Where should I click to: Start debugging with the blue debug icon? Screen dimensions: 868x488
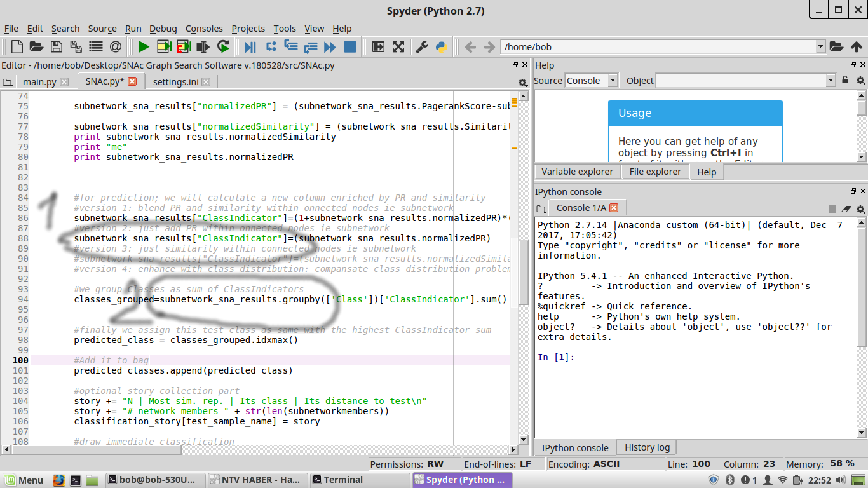[x=250, y=46]
